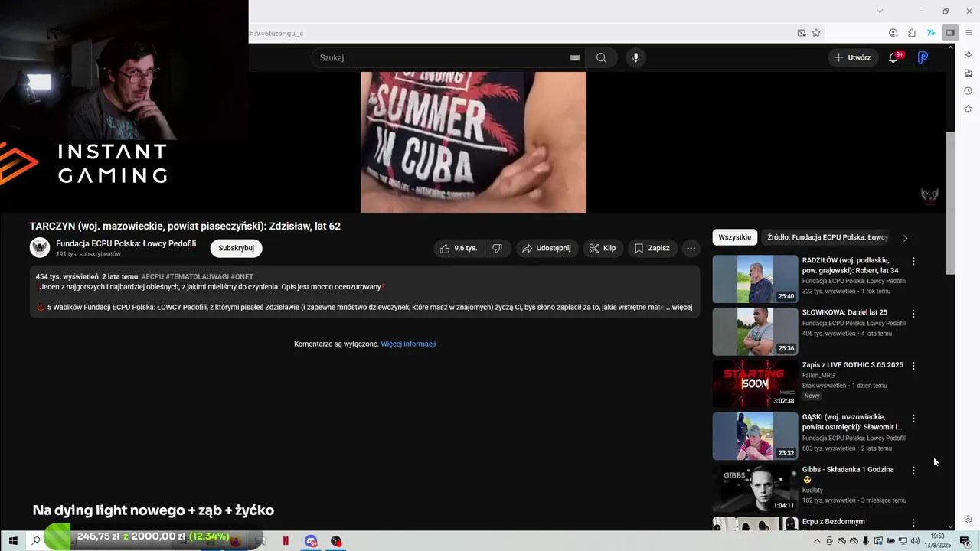Click the YouTube search magnifier button

[601, 57]
